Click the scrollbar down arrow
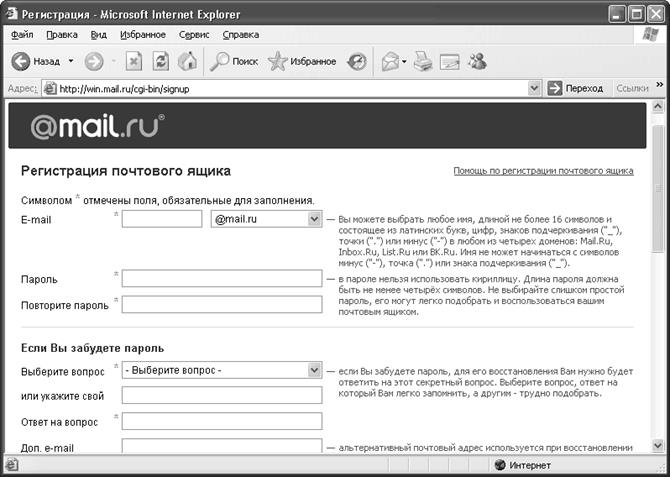This screenshot has height=477, width=670. 658,446
